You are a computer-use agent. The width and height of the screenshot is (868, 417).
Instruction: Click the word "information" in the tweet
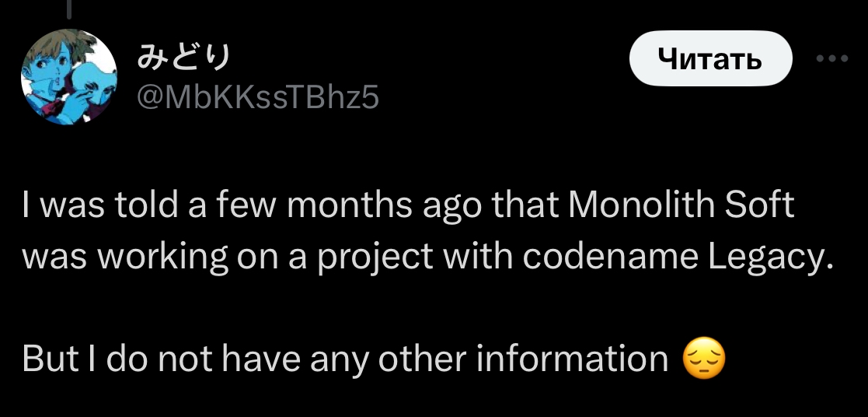(571, 358)
